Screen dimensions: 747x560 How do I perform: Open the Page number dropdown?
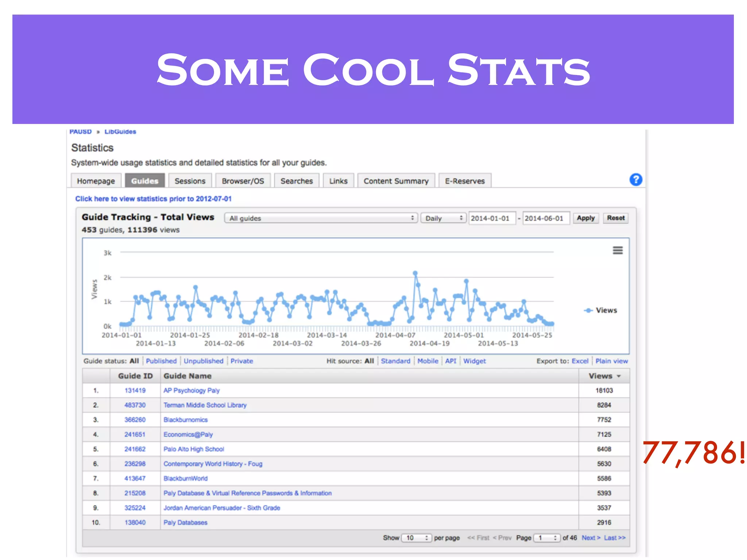click(x=546, y=538)
